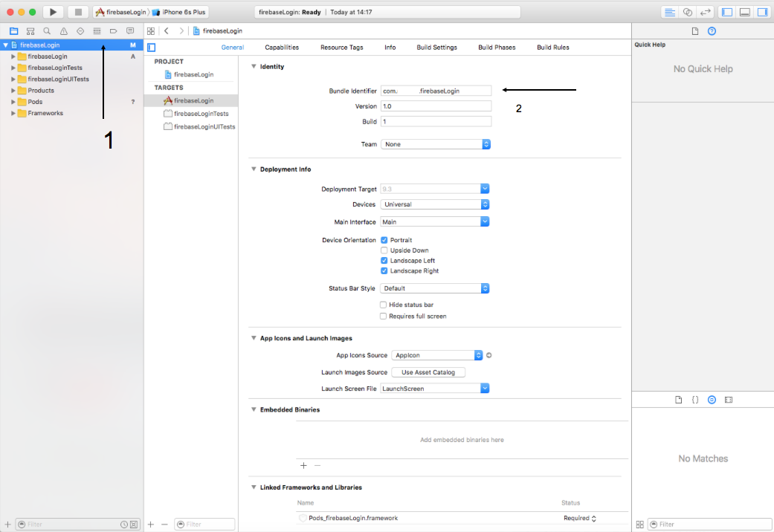Collapse the Identity section
Image resolution: width=774 pixels, height=532 pixels.
[254, 67]
